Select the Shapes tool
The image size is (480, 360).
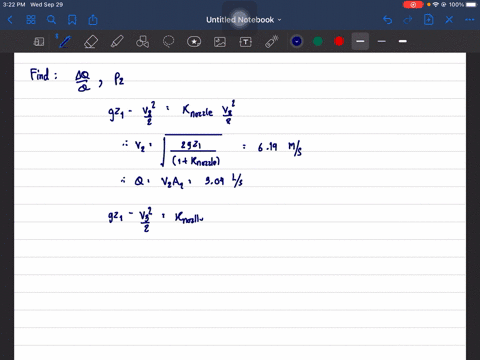click(142, 42)
